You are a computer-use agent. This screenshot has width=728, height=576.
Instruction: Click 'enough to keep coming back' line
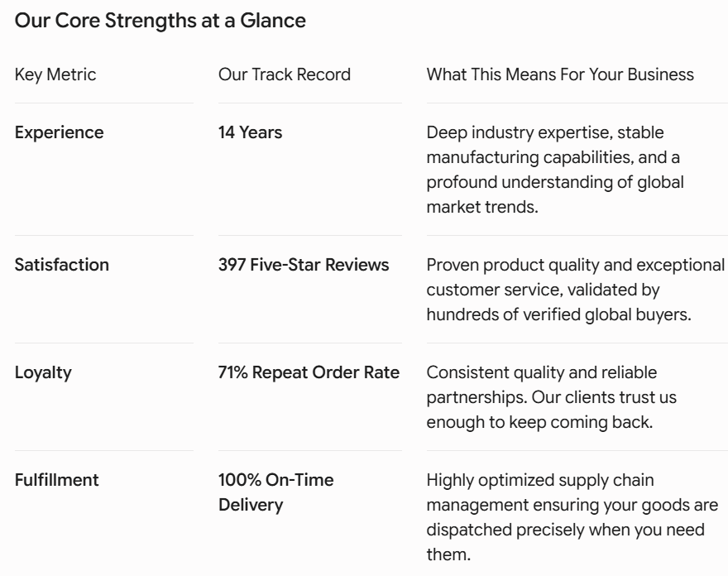[540, 422]
